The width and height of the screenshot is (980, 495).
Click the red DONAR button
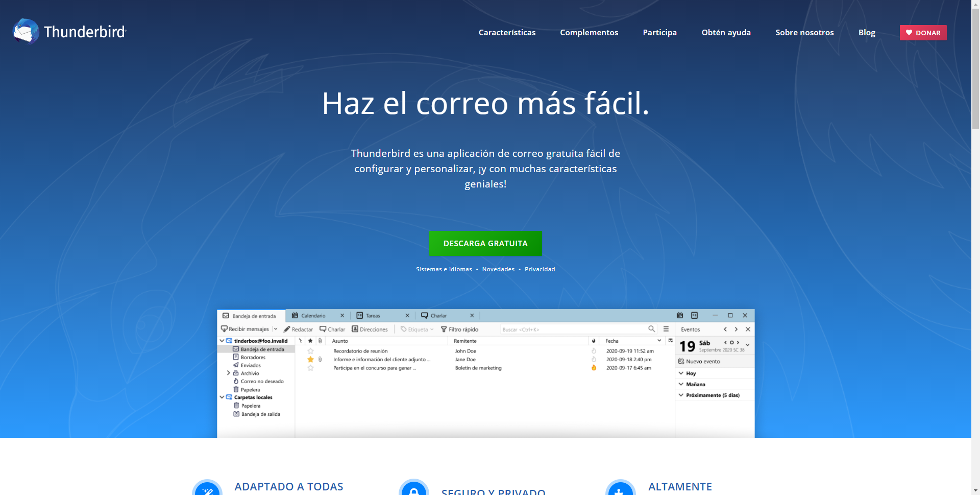click(923, 33)
